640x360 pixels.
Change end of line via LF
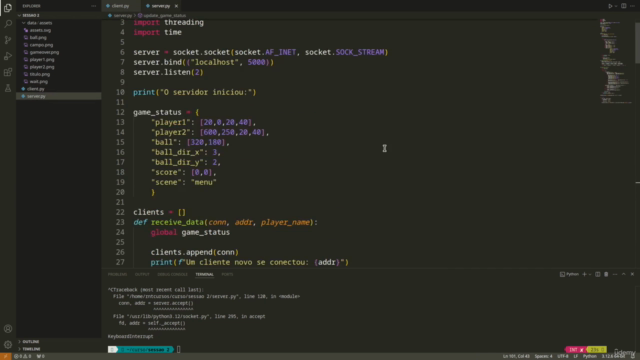pos(576,356)
